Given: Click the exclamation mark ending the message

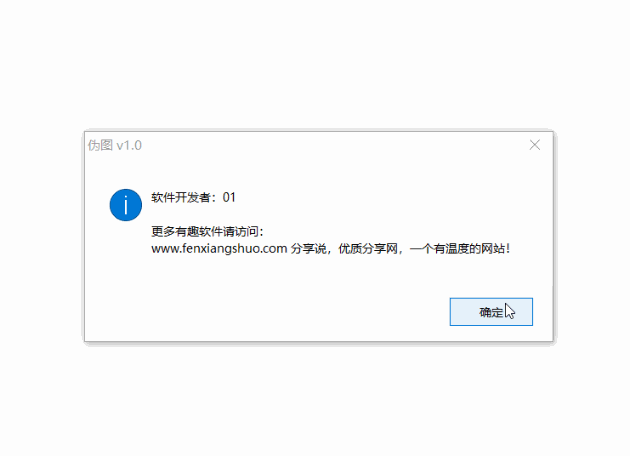Looking at the screenshot, I should pyautogui.click(x=508, y=249).
